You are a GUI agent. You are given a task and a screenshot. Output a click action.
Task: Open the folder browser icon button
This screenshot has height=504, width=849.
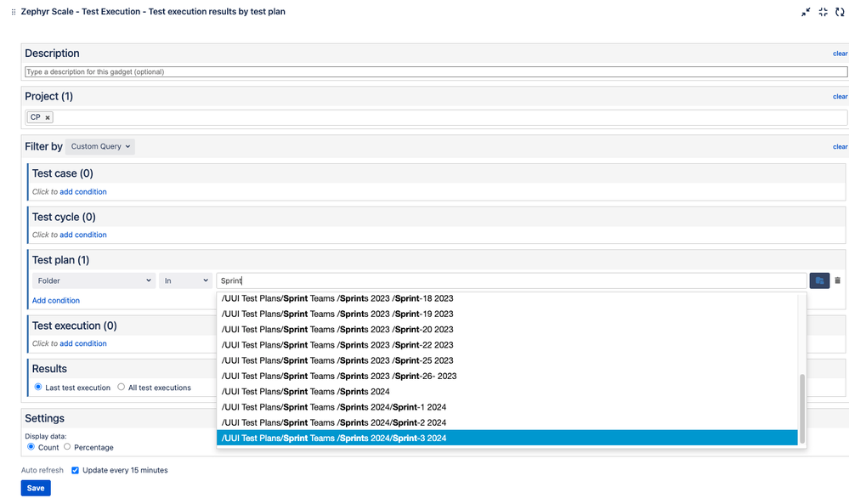[819, 280]
